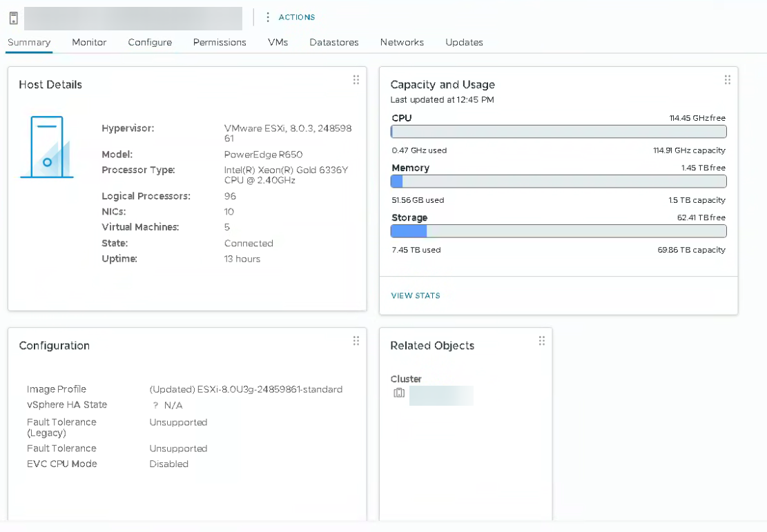767x532 pixels.
Task: Select the Datastores tab
Action: [334, 42]
